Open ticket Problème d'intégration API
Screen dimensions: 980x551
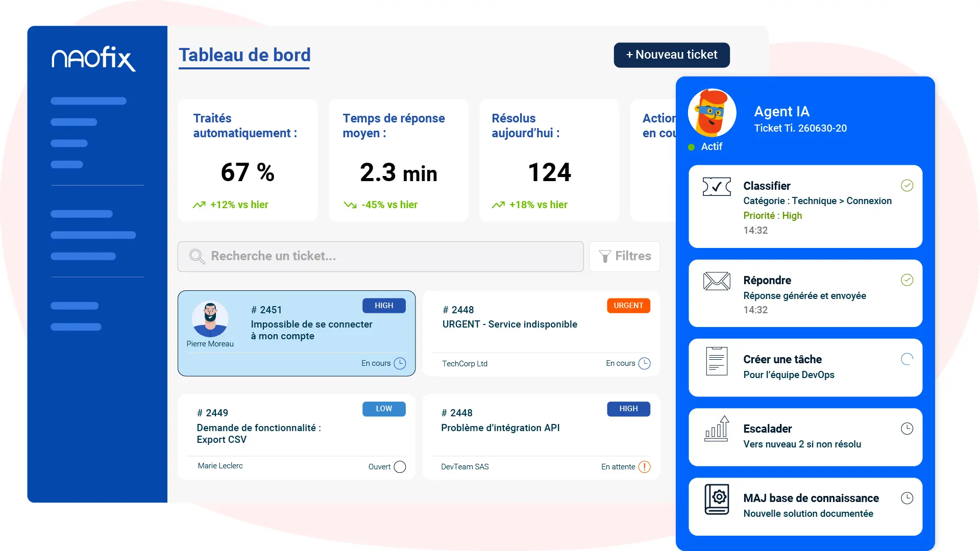tap(542, 437)
